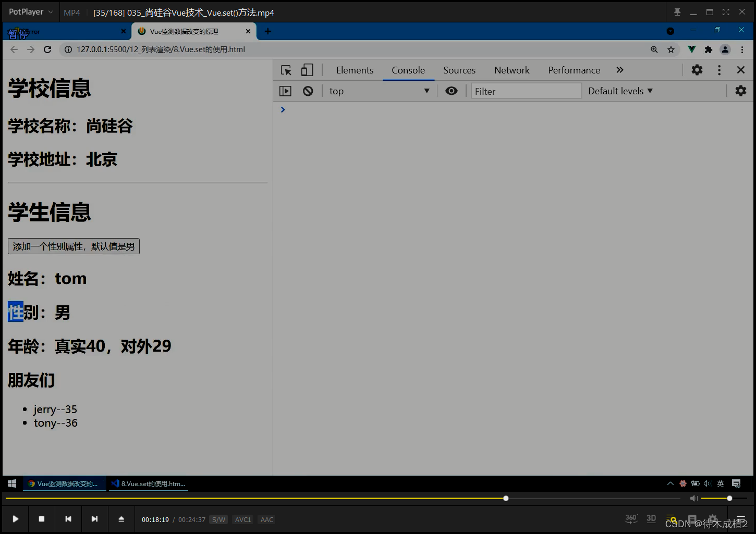Viewport: 756px width, 534px height.
Task: Click the MP4 format label in title bar
Action: tap(72, 13)
